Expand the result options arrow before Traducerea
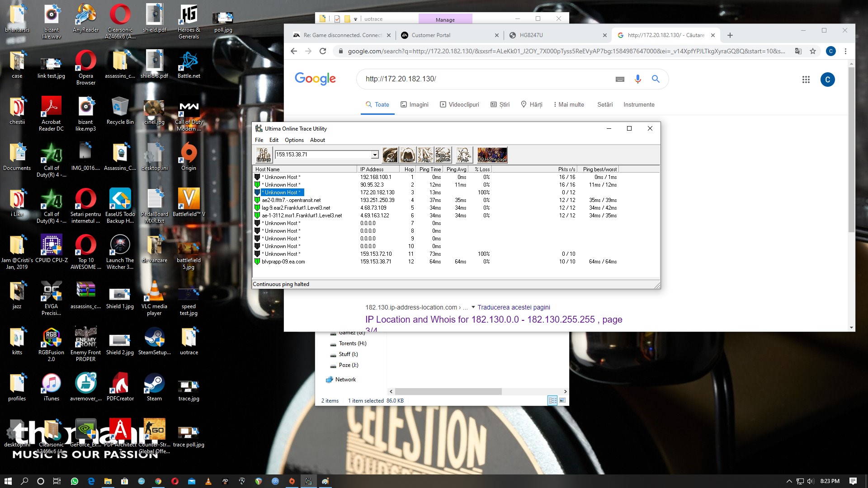 click(473, 307)
